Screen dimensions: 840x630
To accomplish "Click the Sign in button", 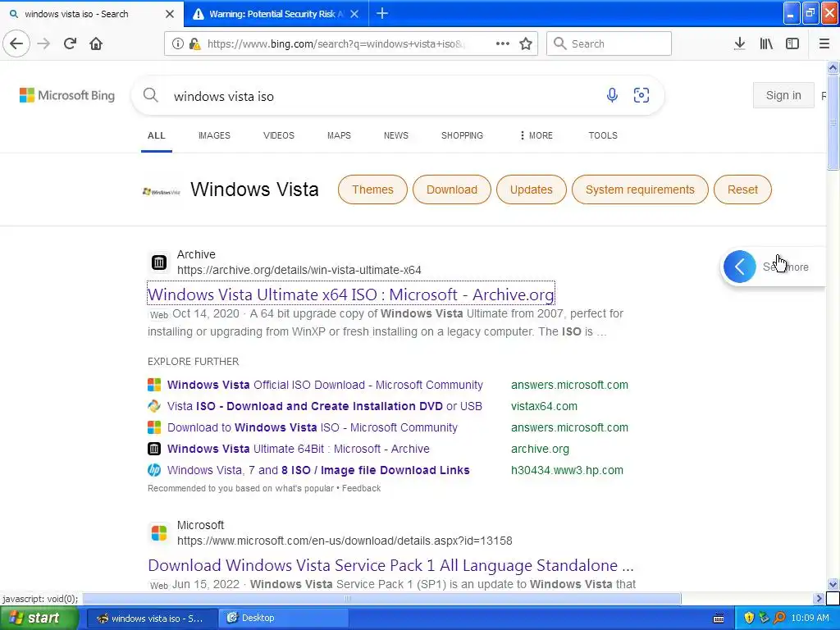I will [x=783, y=95].
